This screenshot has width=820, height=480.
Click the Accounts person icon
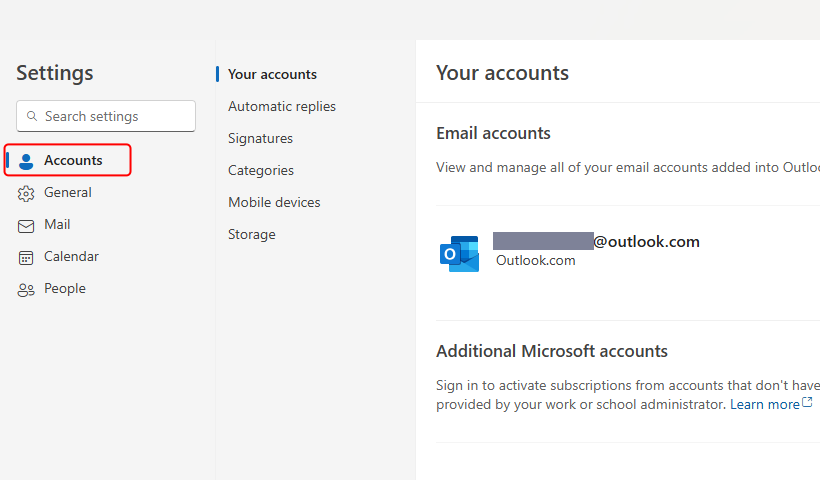[26, 161]
